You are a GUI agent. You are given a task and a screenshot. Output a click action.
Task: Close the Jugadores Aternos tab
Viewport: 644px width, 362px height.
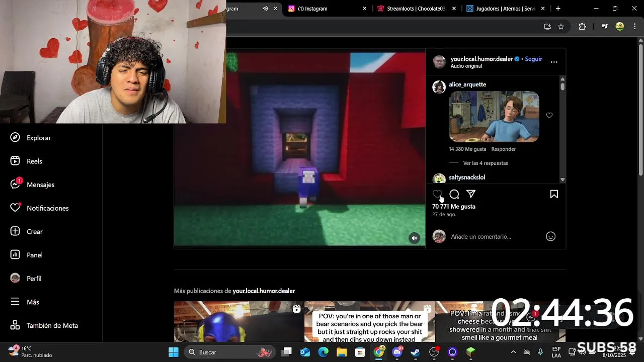coord(543,9)
